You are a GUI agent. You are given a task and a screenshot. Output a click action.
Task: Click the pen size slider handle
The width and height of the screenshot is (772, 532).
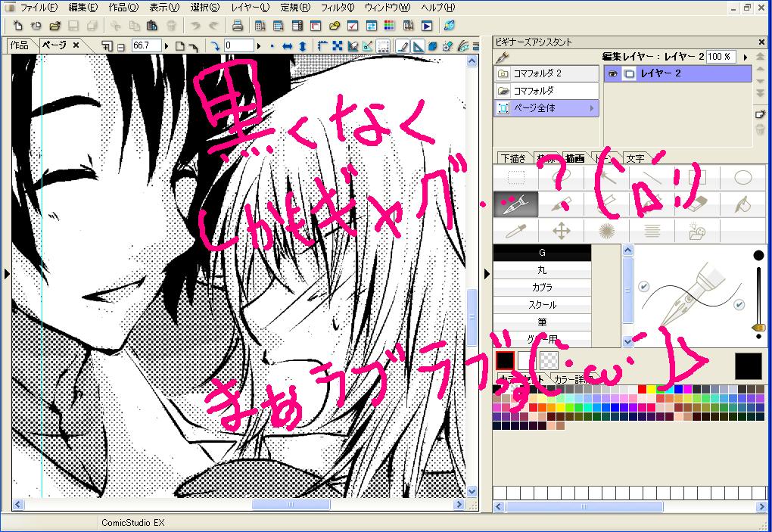click(x=758, y=327)
